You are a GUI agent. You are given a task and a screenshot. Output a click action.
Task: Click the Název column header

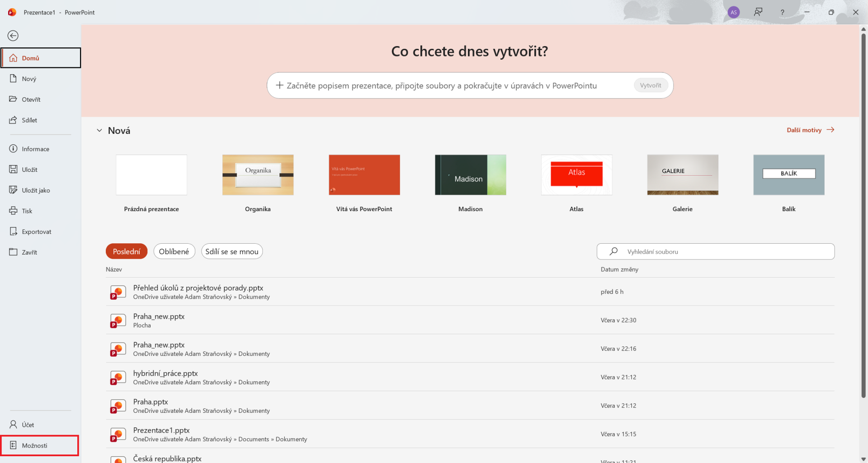(114, 269)
